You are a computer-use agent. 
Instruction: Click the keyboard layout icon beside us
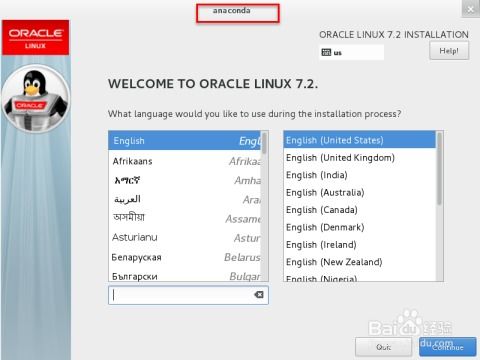pos(326,52)
